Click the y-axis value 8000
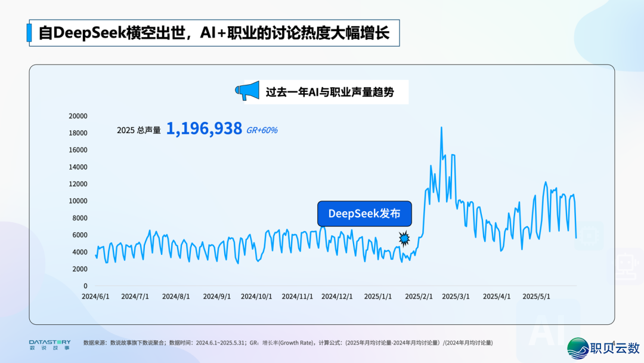The image size is (644, 363). tap(80, 218)
